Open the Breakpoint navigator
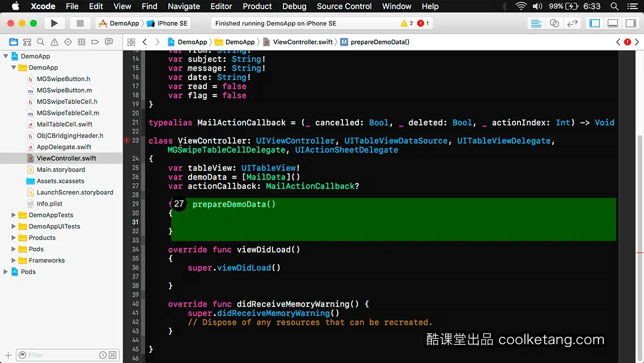The image size is (644, 363). 95,42
